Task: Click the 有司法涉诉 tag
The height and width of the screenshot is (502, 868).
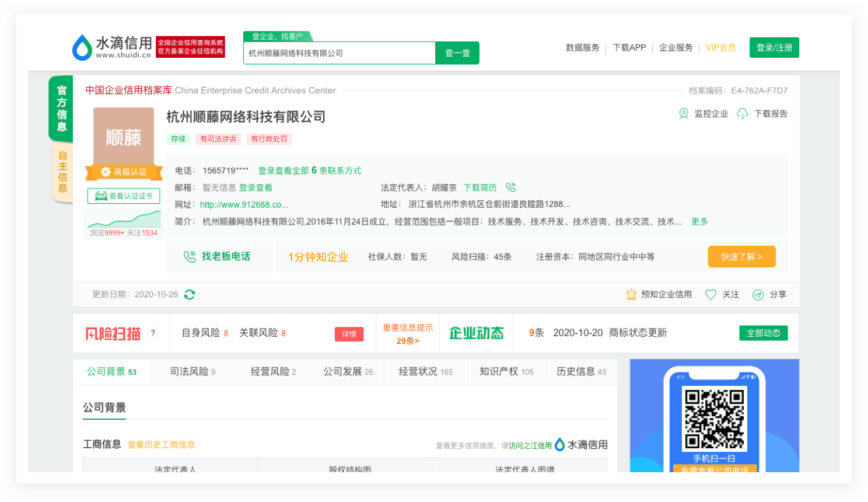Action: (x=218, y=139)
